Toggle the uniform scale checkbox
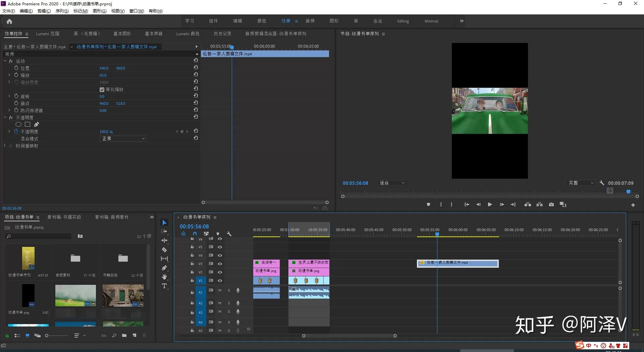The image size is (644, 352). coord(102,90)
